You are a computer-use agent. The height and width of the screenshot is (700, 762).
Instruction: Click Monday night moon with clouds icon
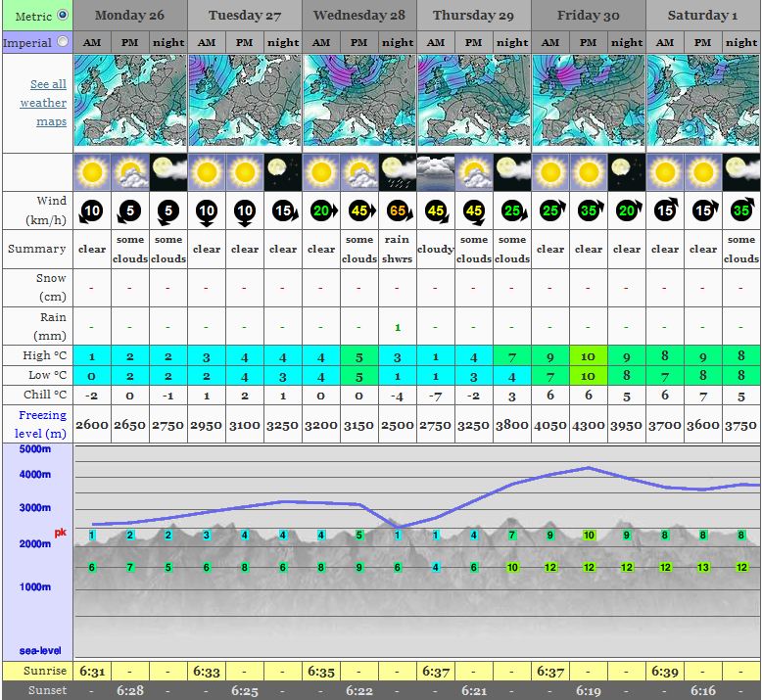click(x=168, y=172)
